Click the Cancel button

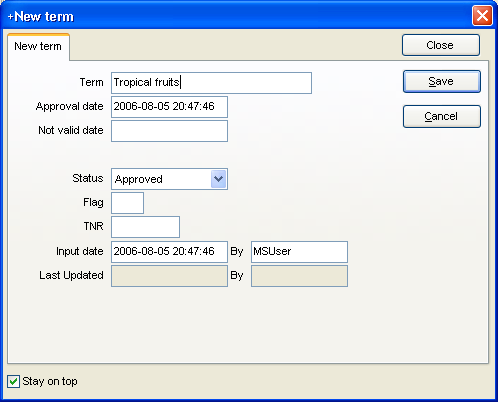coord(442,116)
